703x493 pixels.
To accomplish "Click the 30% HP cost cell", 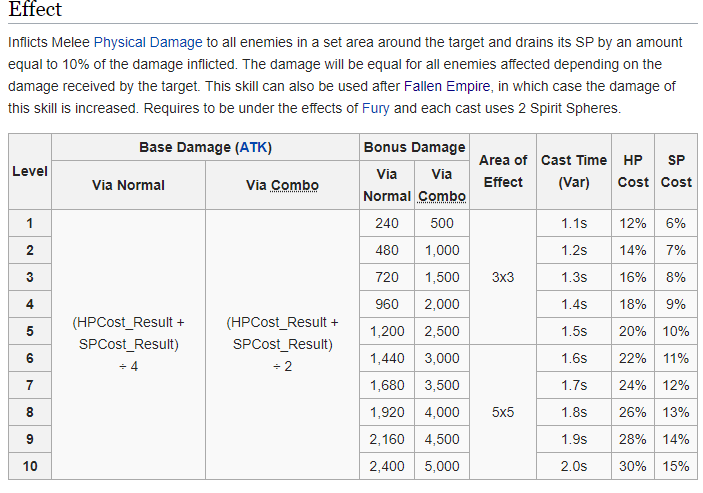I will 633,466.
